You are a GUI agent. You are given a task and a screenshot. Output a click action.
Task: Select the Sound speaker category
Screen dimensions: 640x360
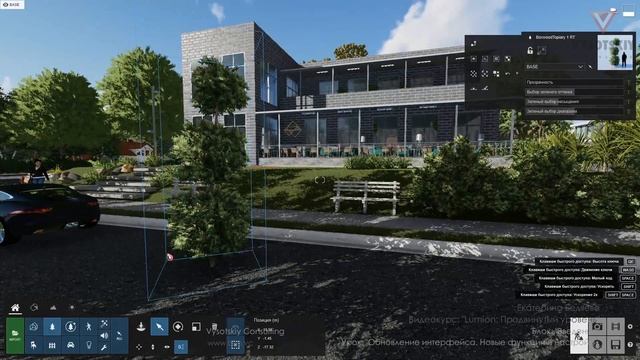pos(104,336)
